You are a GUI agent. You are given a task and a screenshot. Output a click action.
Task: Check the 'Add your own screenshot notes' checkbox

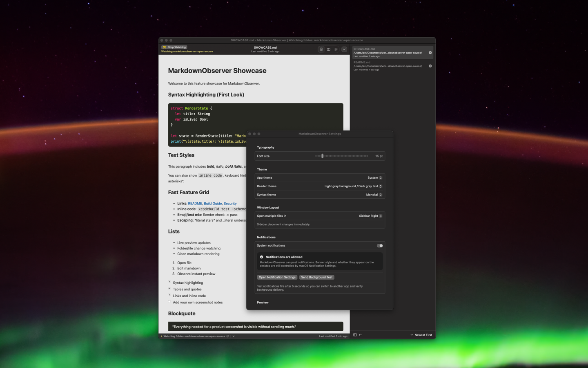pyautogui.click(x=169, y=302)
